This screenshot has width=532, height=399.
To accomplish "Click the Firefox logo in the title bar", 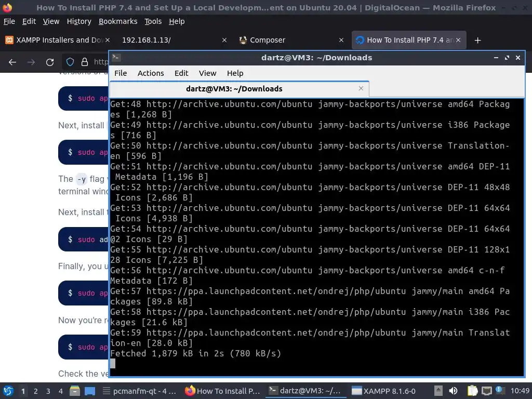I will 7,7.
